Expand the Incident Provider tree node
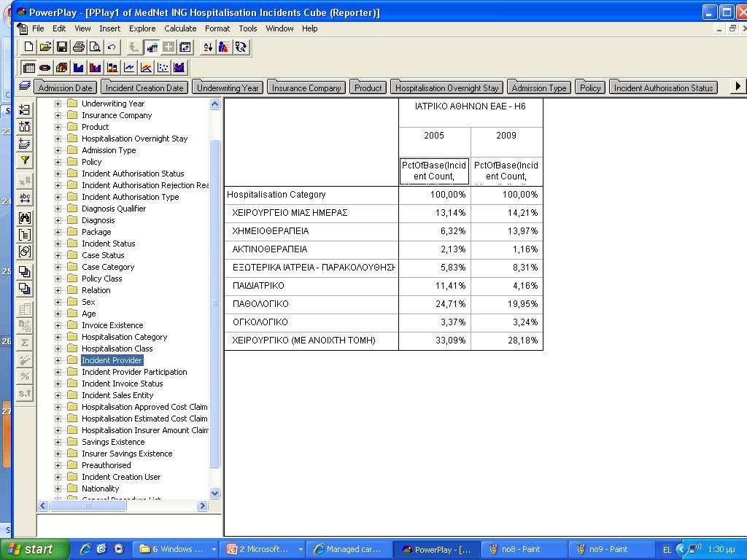The width and height of the screenshot is (747, 560). pyautogui.click(x=58, y=360)
